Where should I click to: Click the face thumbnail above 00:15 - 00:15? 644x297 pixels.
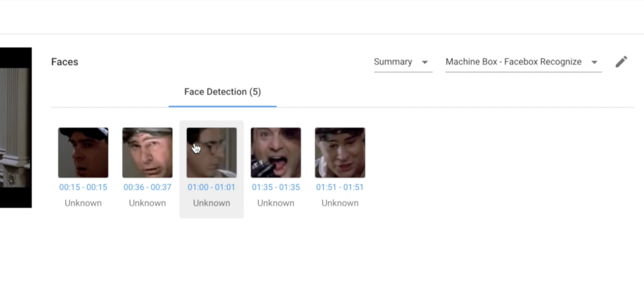tap(83, 153)
